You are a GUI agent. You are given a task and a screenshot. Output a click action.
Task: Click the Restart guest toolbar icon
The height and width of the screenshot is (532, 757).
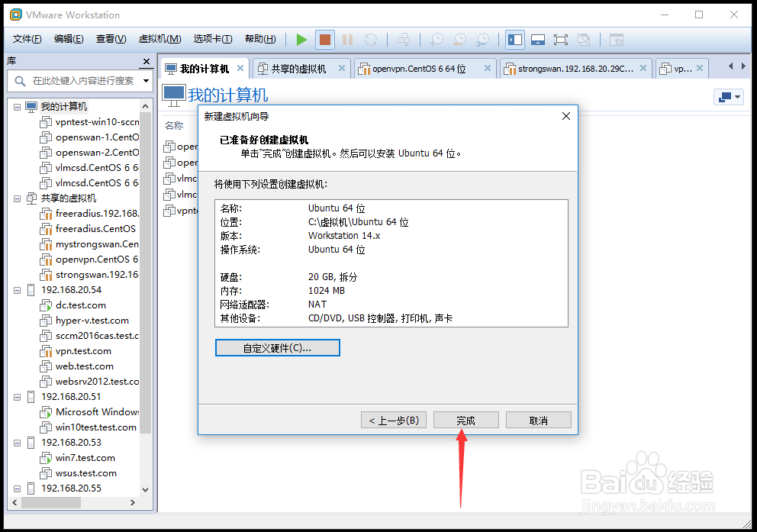[x=371, y=40]
